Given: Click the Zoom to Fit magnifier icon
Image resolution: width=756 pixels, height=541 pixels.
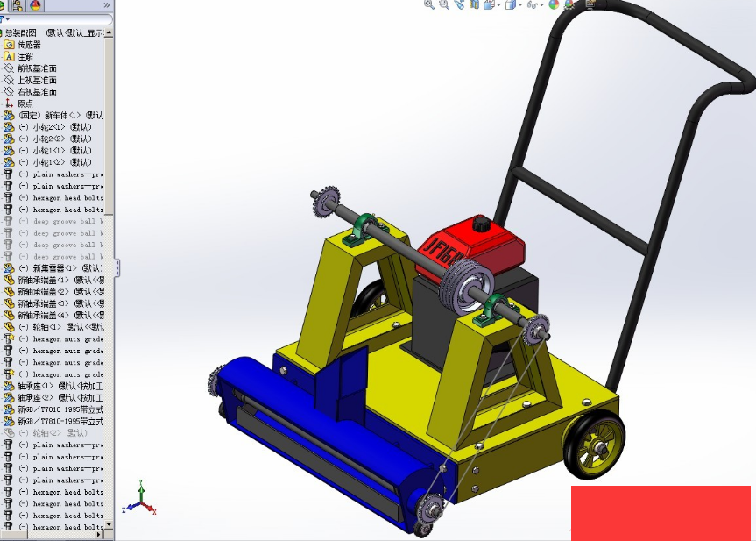Looking at the screenshot, I should [x=428, y=5].
